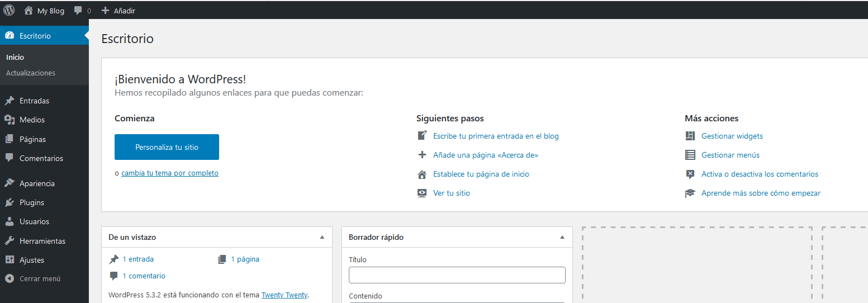Click the Ajustes settings icon
The width and height of the screenshot is (868, 303).
click(10, 260)
